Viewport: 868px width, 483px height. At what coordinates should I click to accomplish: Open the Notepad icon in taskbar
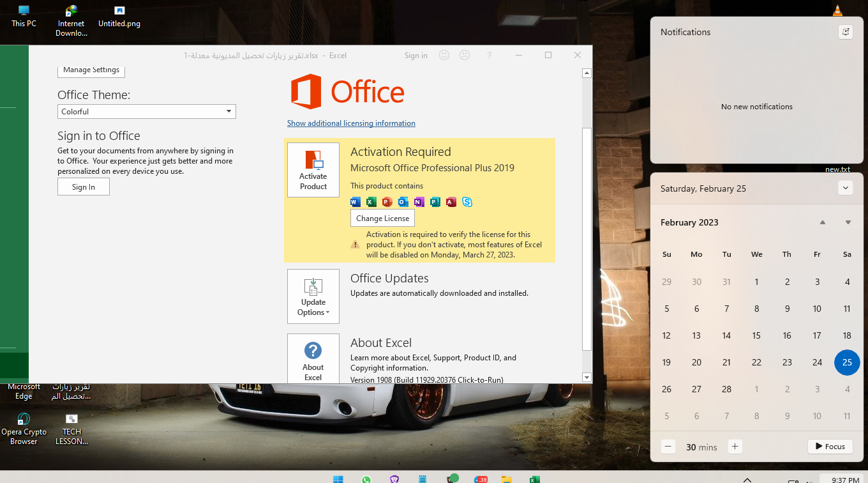423,479
